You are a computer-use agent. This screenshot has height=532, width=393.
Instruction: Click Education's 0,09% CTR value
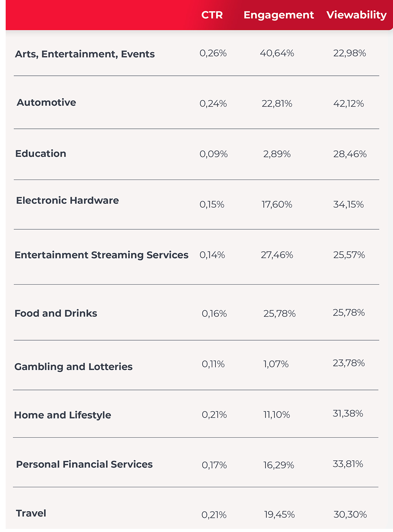point(214,154)
